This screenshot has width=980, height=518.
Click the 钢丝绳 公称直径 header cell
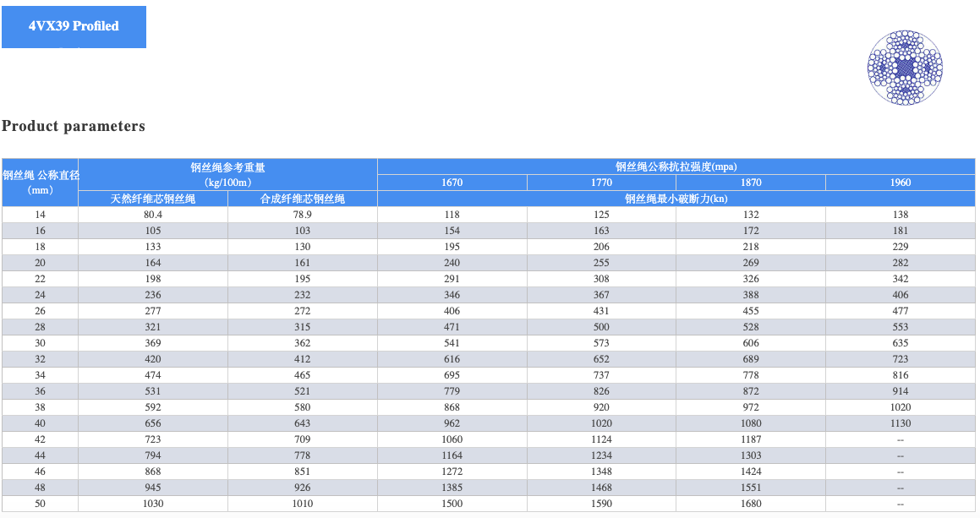[x=40, y=182]
